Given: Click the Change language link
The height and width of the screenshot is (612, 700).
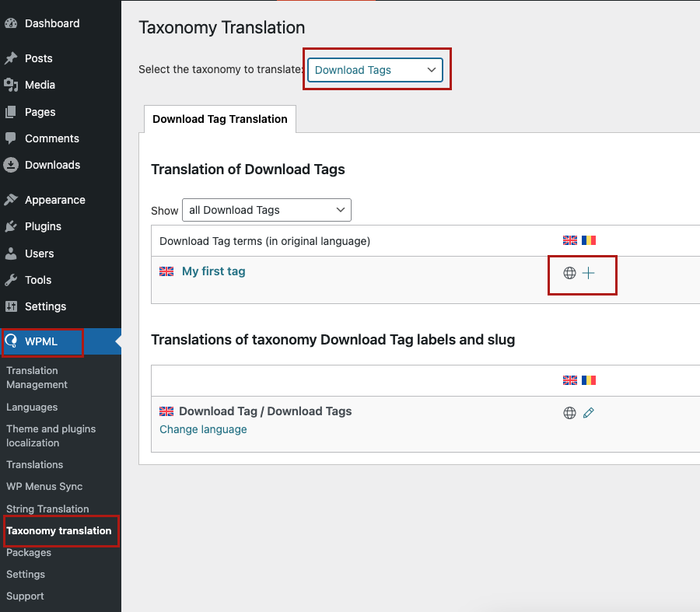Looking at the screenshot, I should tap(203, 429).
